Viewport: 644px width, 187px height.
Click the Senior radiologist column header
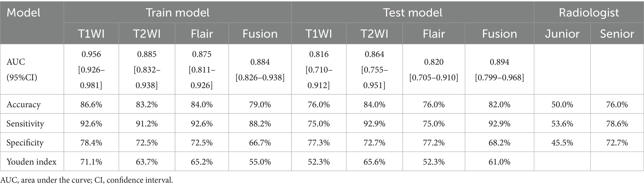tap(617, 34)
